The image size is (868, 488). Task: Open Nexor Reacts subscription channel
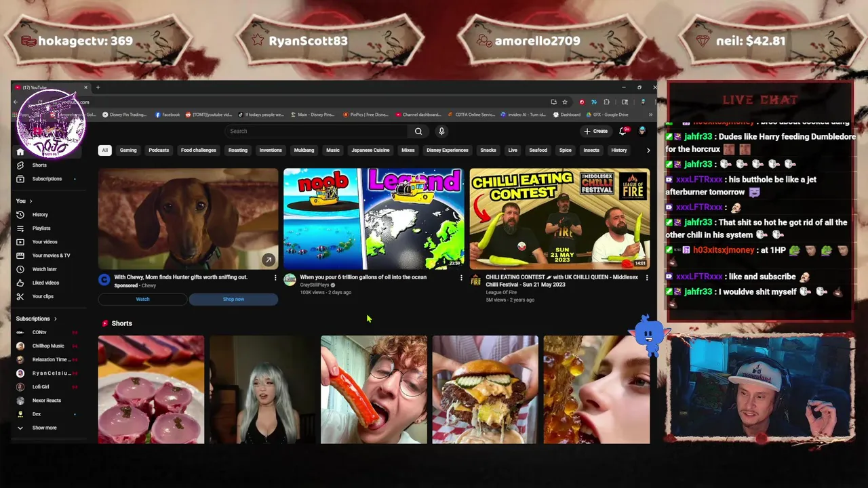click(x=47, y=400)
